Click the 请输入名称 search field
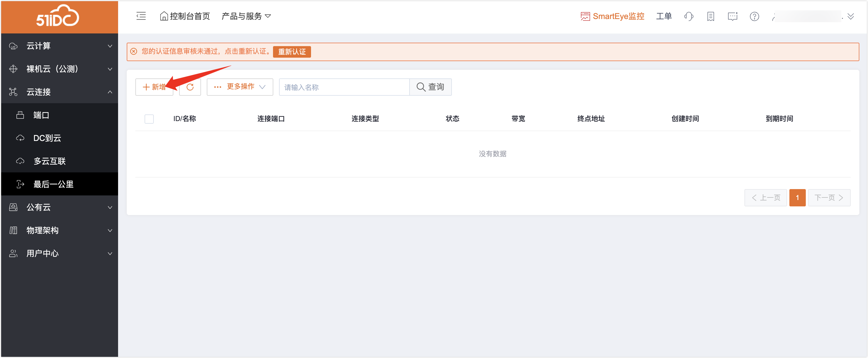Image resolution: width=868 pixels, height=358 pixels. pos(344,87)
